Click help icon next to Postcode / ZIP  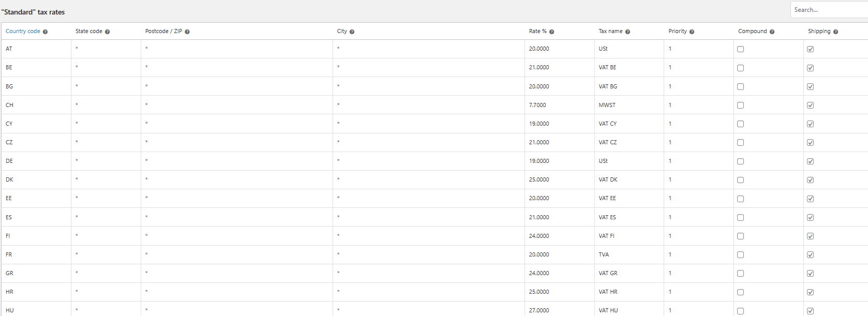click(x=187, y=32)
